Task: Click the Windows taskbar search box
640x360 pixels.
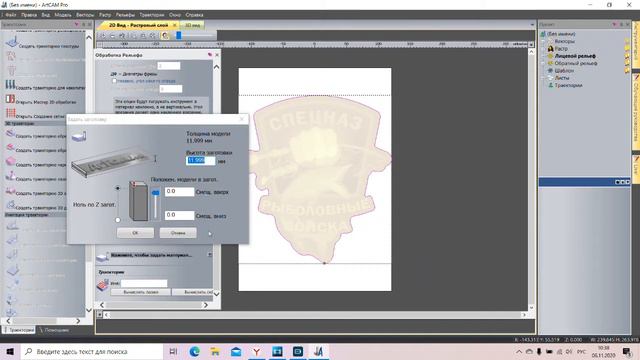Action: (92, 351)
